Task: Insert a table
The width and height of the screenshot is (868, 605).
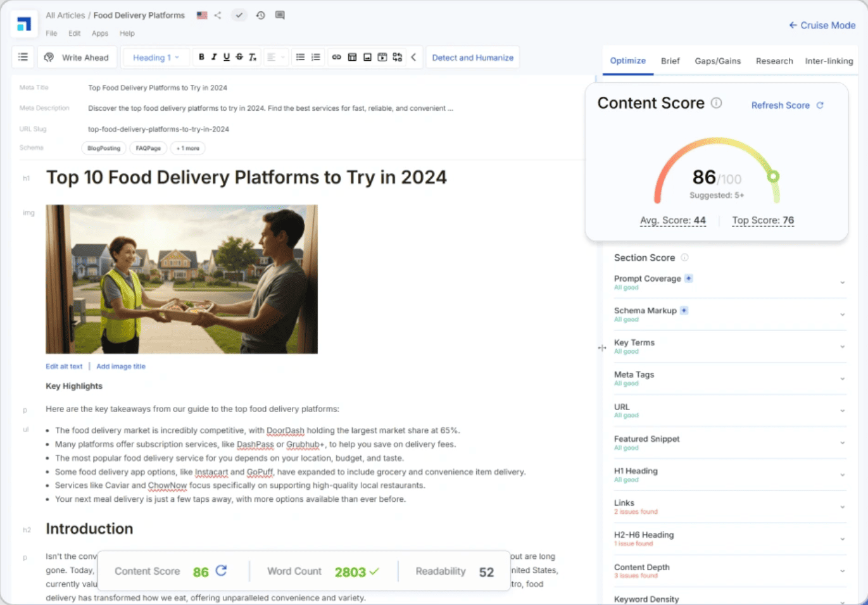Action: [352, 58]
